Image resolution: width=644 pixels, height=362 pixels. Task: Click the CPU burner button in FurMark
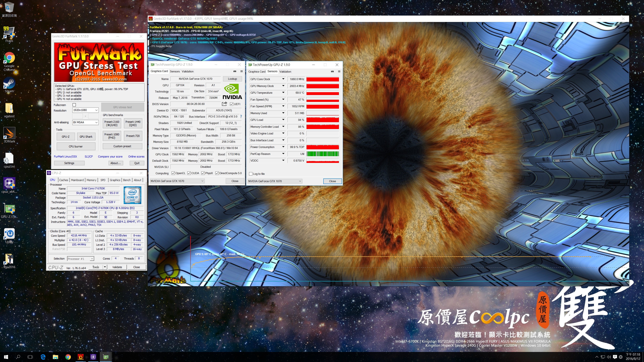pos(76,146)
